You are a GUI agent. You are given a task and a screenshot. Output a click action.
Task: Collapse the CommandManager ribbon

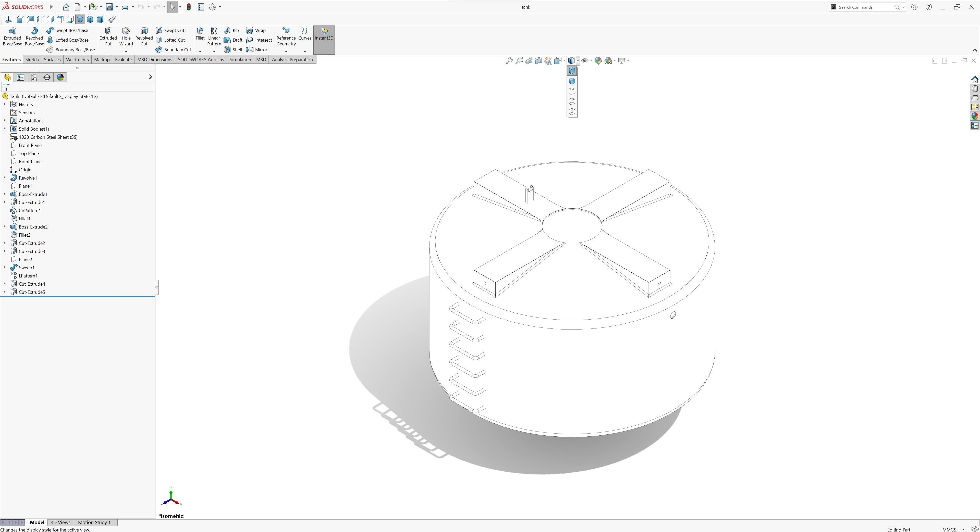(x=975, y=50)
